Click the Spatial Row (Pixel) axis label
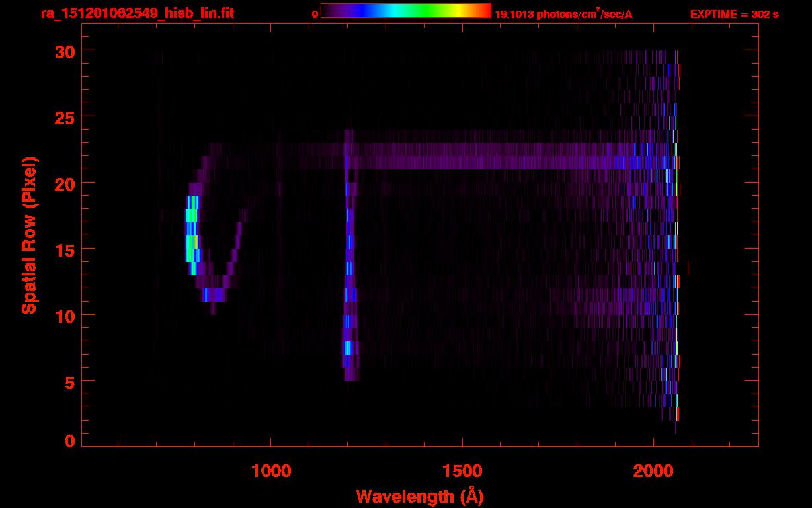Viewport: 812px width, 508px height. [28, 235]
